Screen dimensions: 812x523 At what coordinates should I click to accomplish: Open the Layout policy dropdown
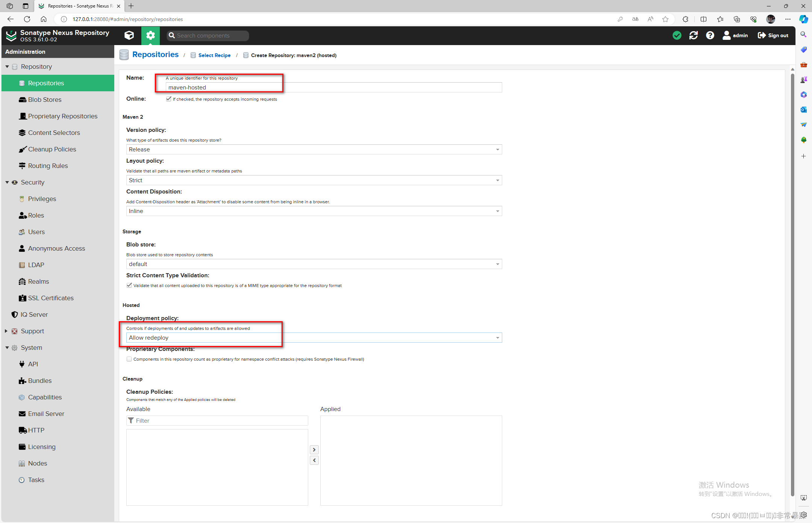click(x=314, y=180)
